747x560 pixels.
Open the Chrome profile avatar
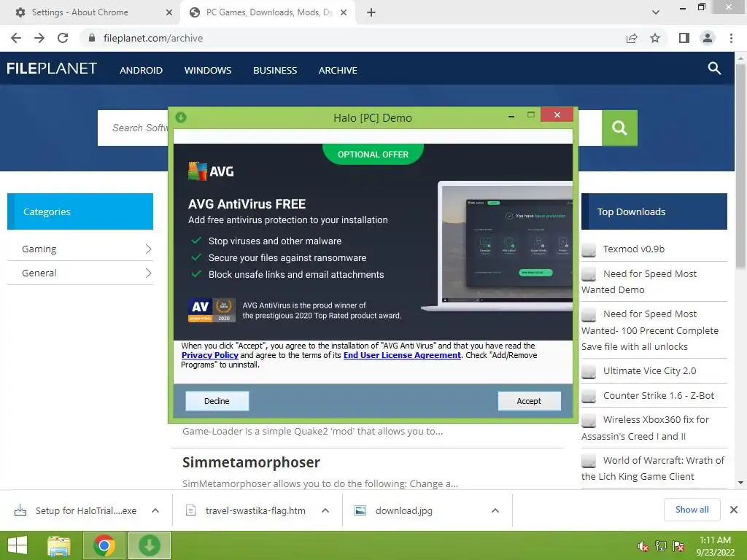(708, 38)
